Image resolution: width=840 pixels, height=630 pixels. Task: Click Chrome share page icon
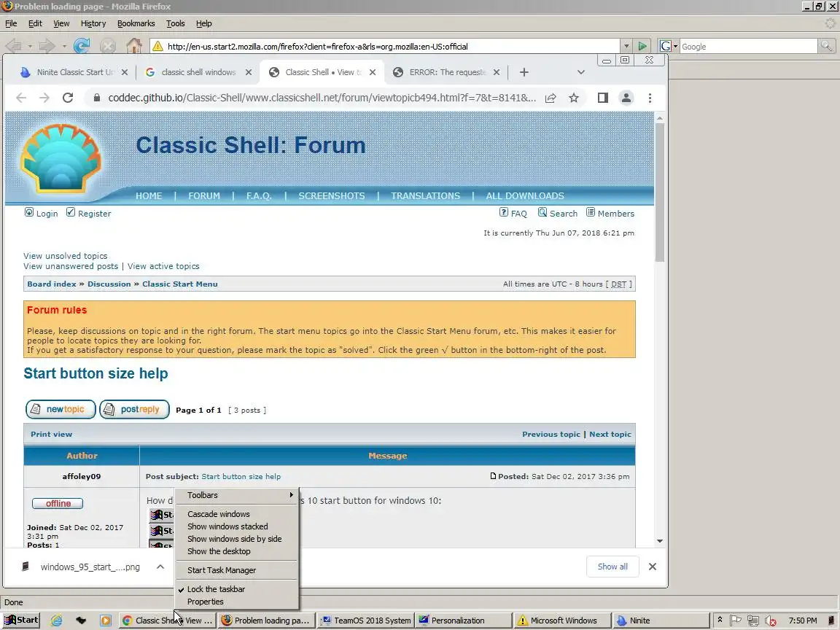[551, 98]
